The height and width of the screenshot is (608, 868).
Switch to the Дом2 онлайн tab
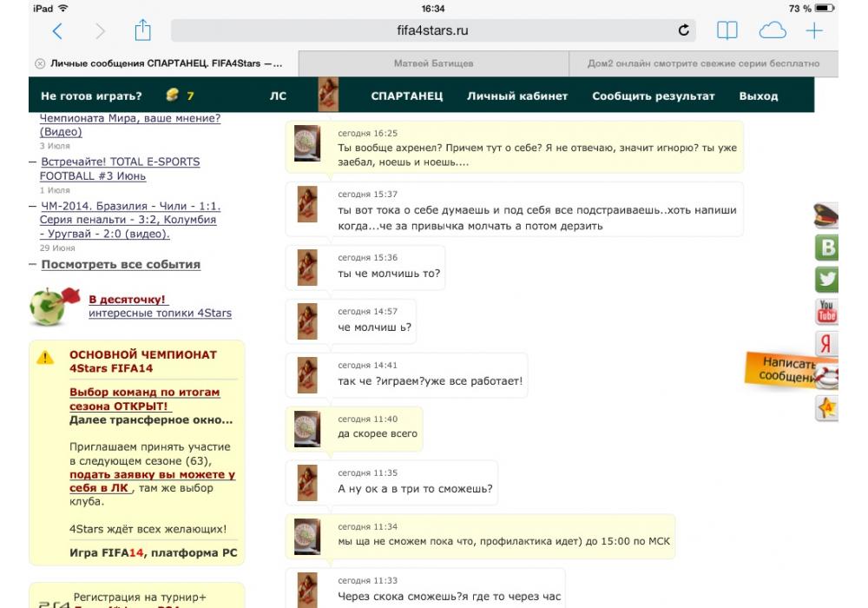tap(704, 63)
